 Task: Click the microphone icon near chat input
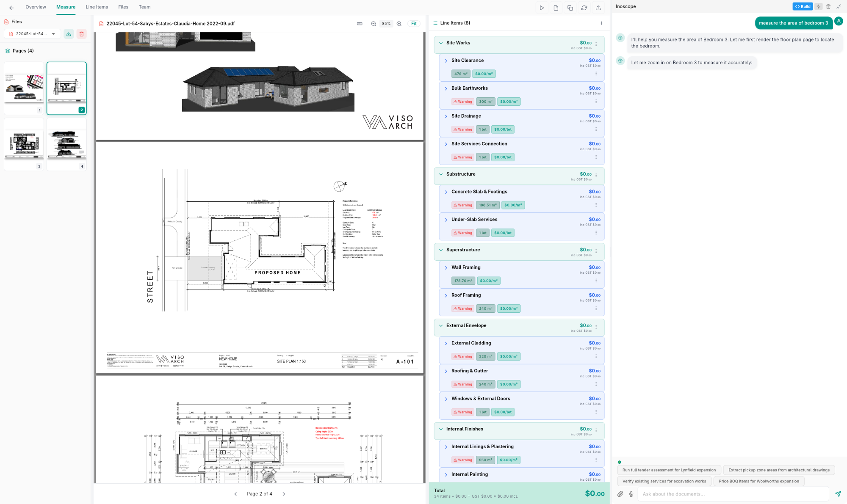tap(631, 494)
